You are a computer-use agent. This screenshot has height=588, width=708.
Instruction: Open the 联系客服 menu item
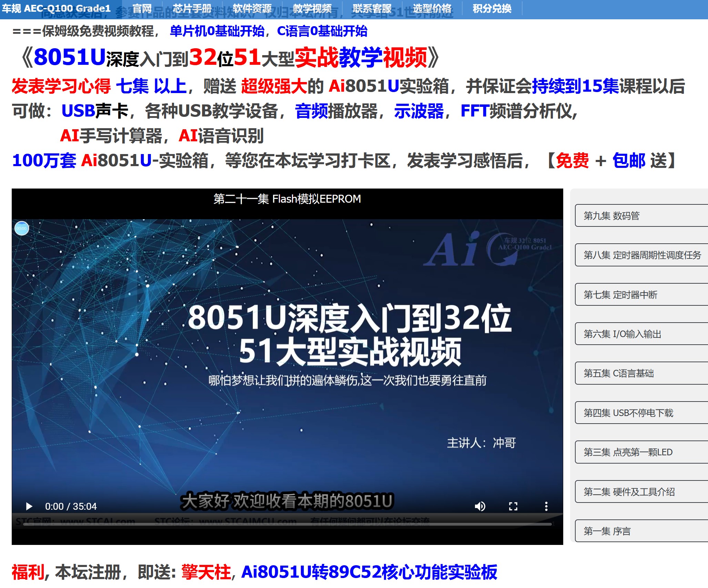372,9
